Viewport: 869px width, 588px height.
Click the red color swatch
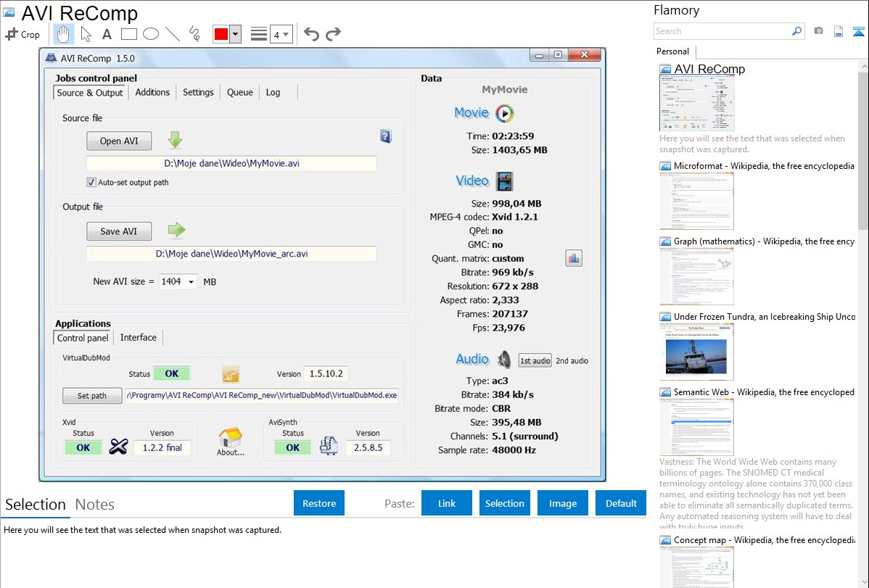coord(221,34)
